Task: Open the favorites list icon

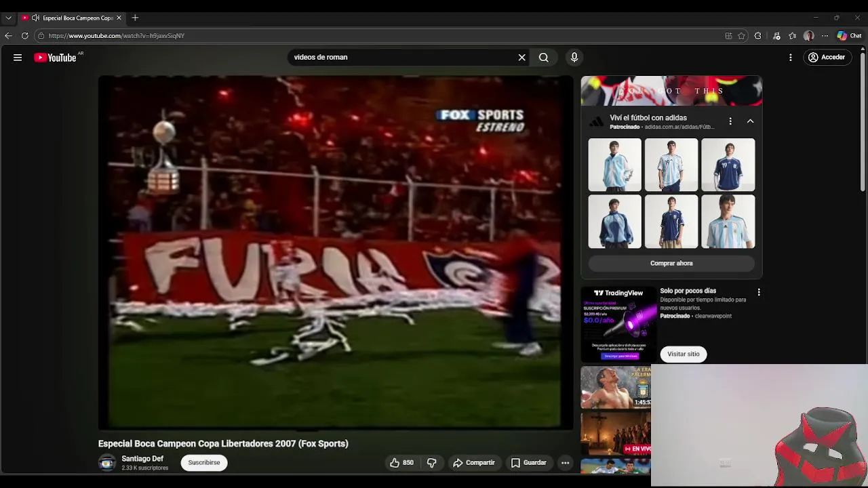Action: 793,36
